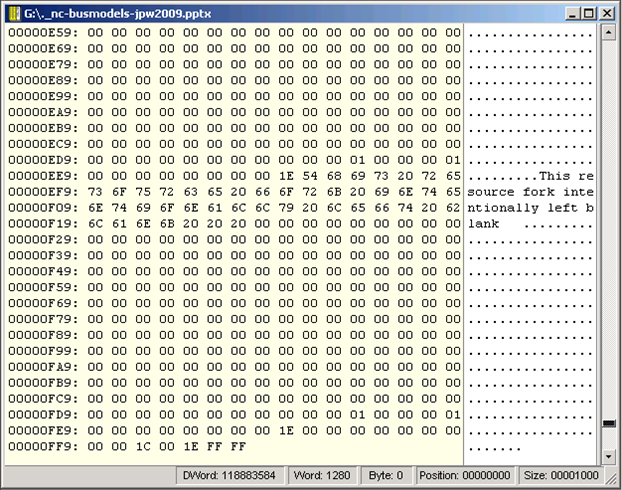Maximize the hex viewer window

tap(588, 13)
